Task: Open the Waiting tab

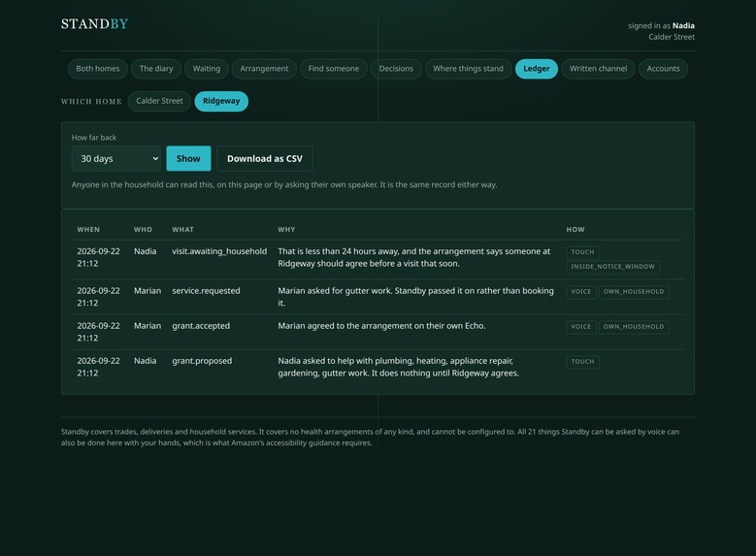Action: tap(207, 69)
